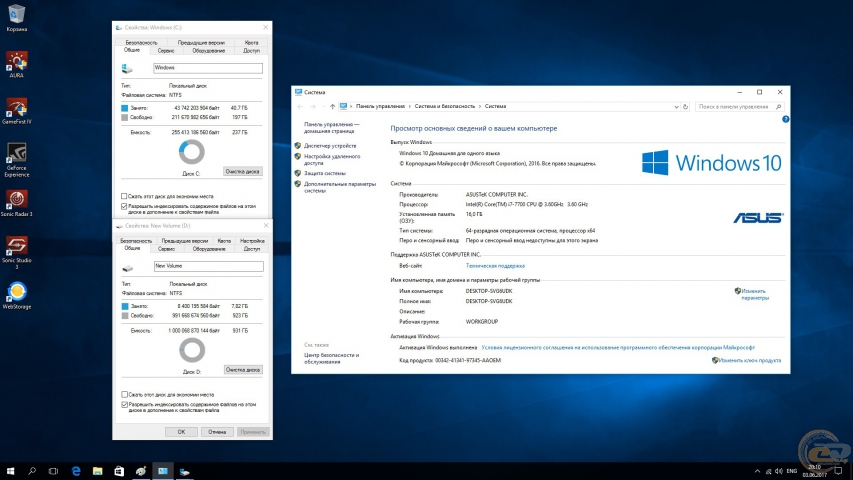The image size is (853, 480).
Task: Open the WebStorage desktop shortcut
Action: coord(16,296)
